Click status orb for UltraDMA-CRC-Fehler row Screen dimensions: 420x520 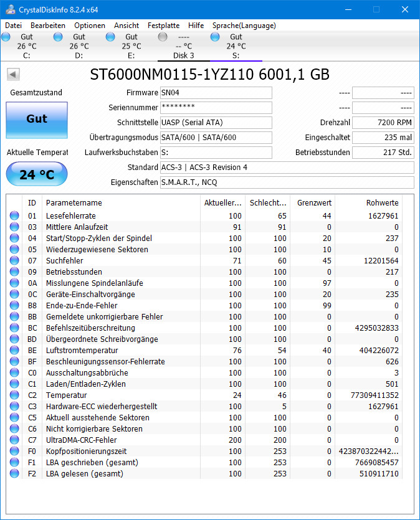click(x=14, y=440)
